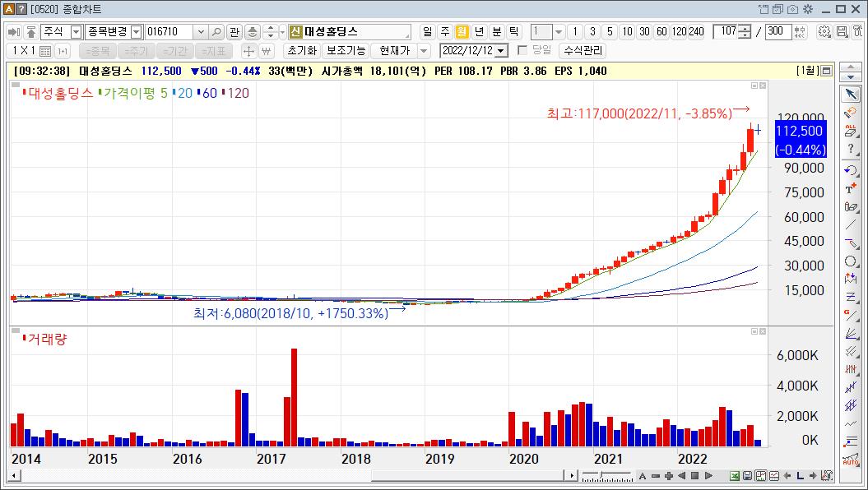Screen dimensions: 868x490
Task: Click the L icon in bottom bar
Action: click(x=800, y=476)
